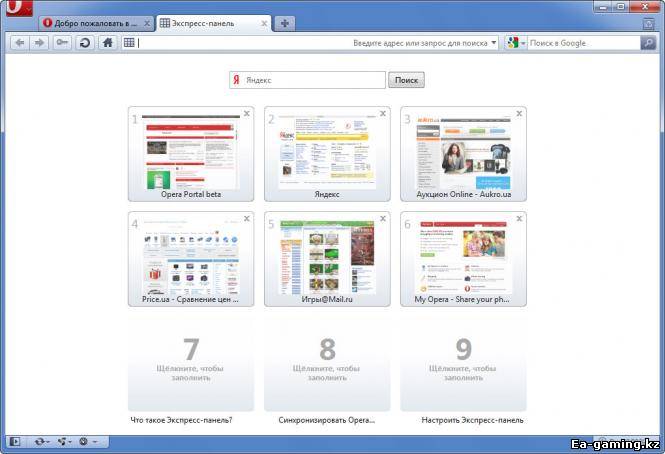Click the 'Поиск' button
Viewport: 665px width, 454px height.
point(406,80)
